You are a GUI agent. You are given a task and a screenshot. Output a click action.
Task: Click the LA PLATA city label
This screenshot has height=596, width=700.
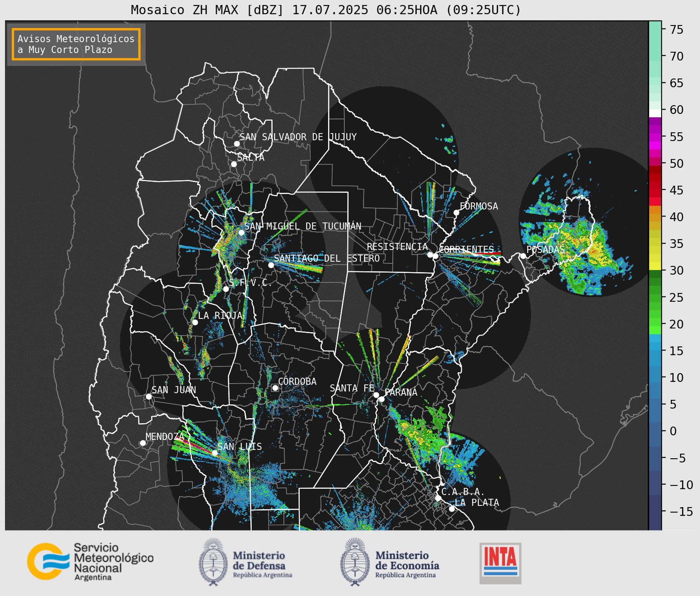click(x=477, y=503)
